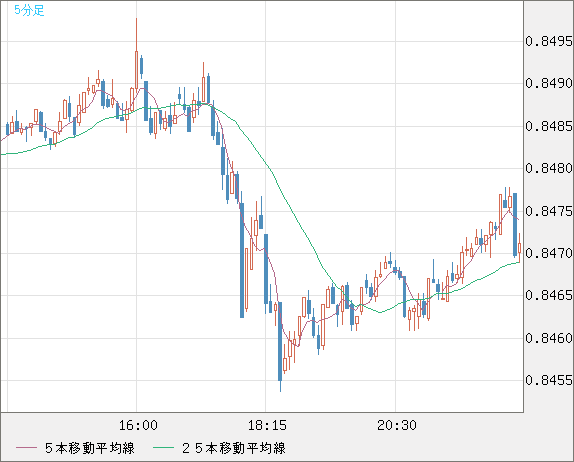
Task: Select the 0.8470 price axis label
Action: [549, 253]
